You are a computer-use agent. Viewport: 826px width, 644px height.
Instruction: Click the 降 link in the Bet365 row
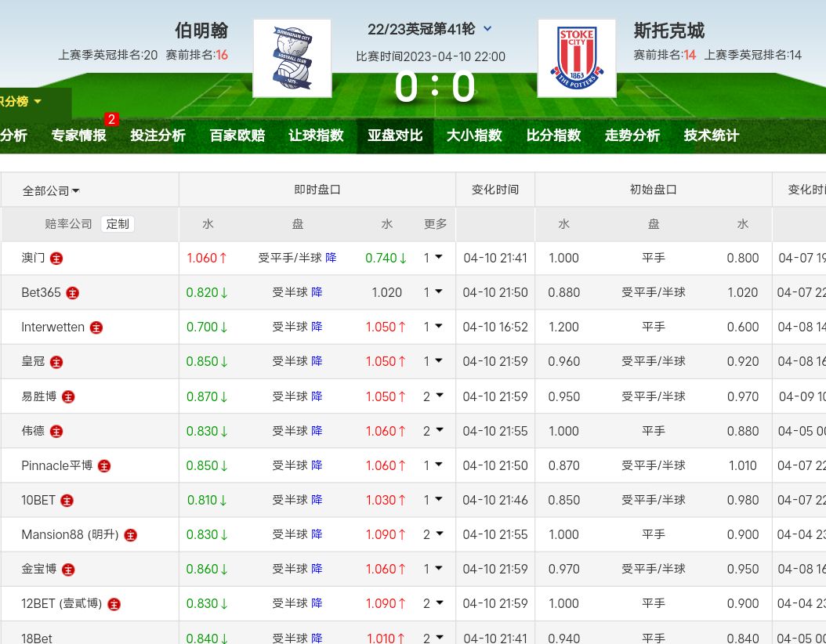point(317,292)
